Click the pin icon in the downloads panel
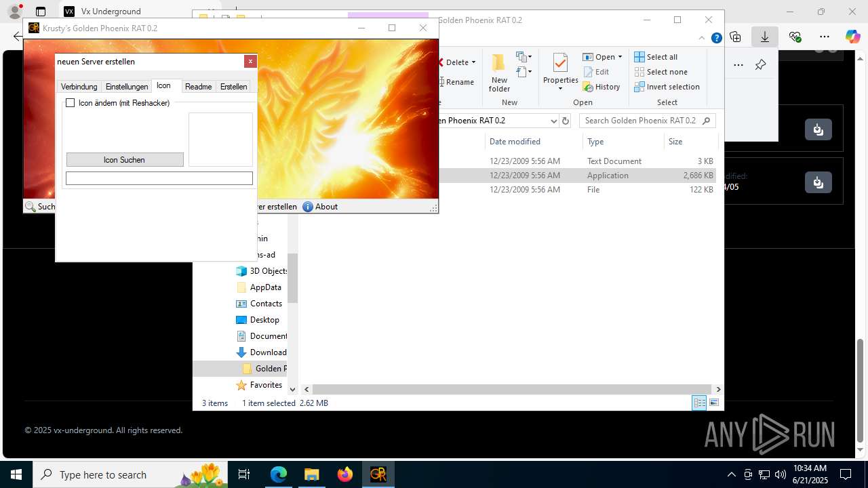 click(x=760, y=65)
